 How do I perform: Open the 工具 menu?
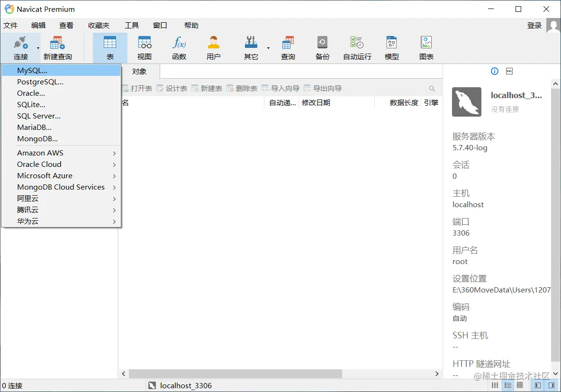click(x=132, y=26)
